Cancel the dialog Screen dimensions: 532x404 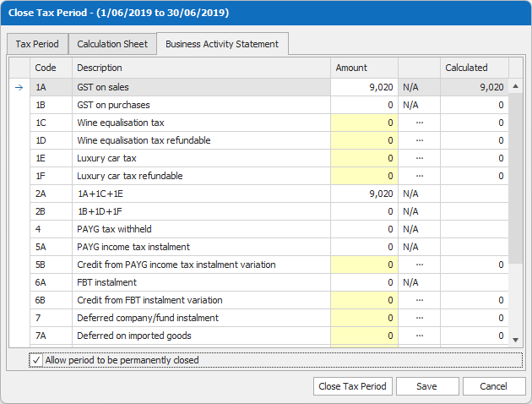coord(494,386)
